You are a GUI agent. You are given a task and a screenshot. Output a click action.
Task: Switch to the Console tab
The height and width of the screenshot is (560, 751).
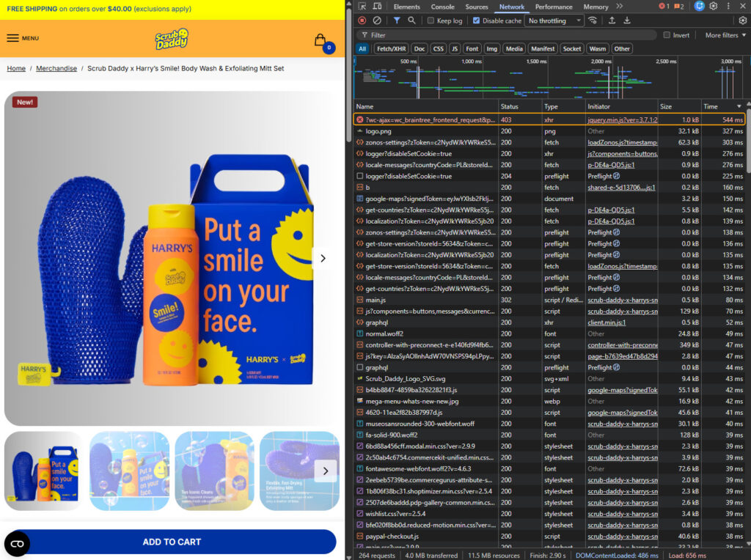pyautogui.click(x=442, y=7)
